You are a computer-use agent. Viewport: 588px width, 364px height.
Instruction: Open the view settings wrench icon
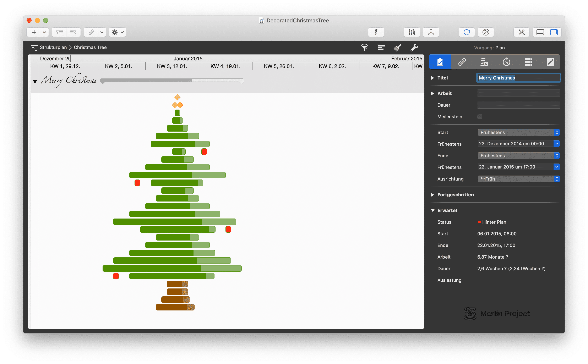click(x=414, y=48)
